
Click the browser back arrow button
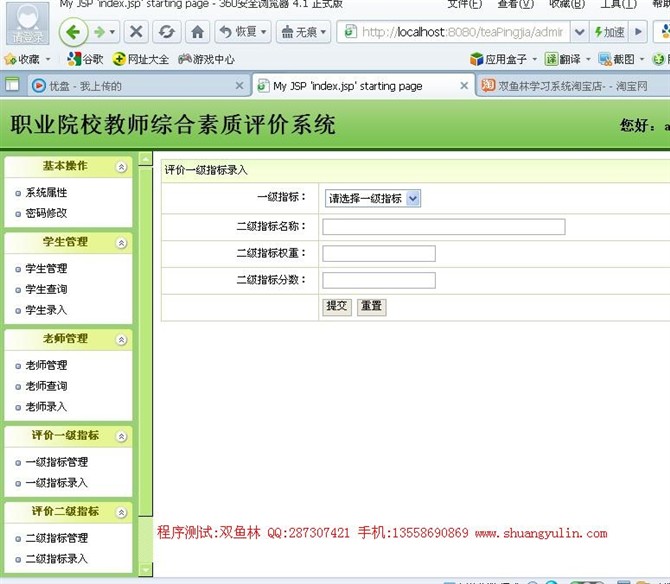(x=73, y=32)
